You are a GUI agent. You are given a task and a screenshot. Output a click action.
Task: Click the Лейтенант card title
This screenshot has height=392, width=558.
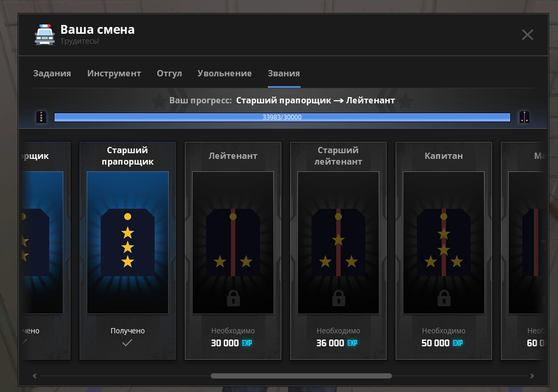(x=233, y=156)
